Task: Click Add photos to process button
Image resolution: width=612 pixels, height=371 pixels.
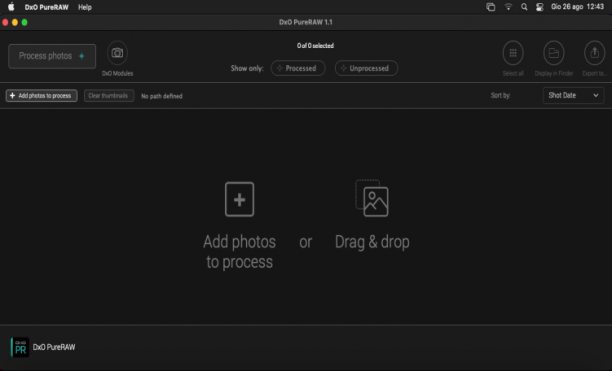Action: pos(41,96)
